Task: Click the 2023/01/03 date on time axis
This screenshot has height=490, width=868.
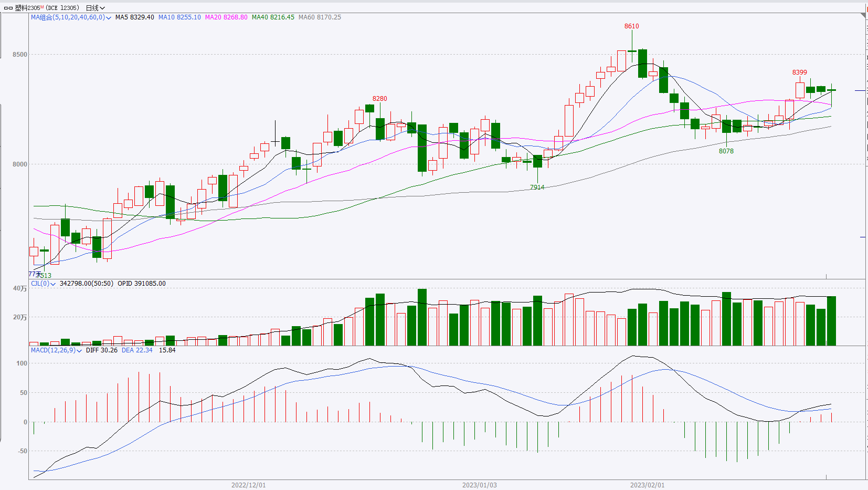Action: (x=479, y=485)
